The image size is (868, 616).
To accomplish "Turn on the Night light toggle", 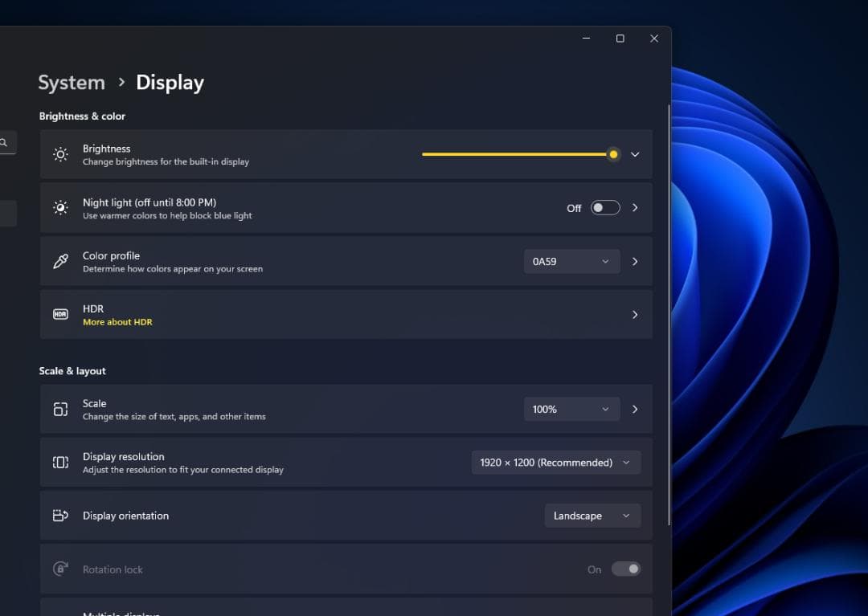I will [605, 208].
